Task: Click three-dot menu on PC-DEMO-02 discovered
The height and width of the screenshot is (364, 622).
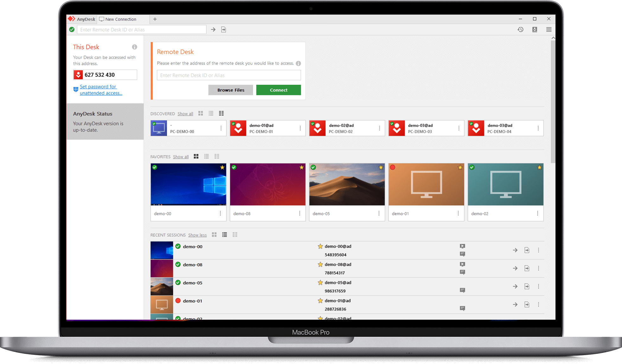Action: click(380, 128)
